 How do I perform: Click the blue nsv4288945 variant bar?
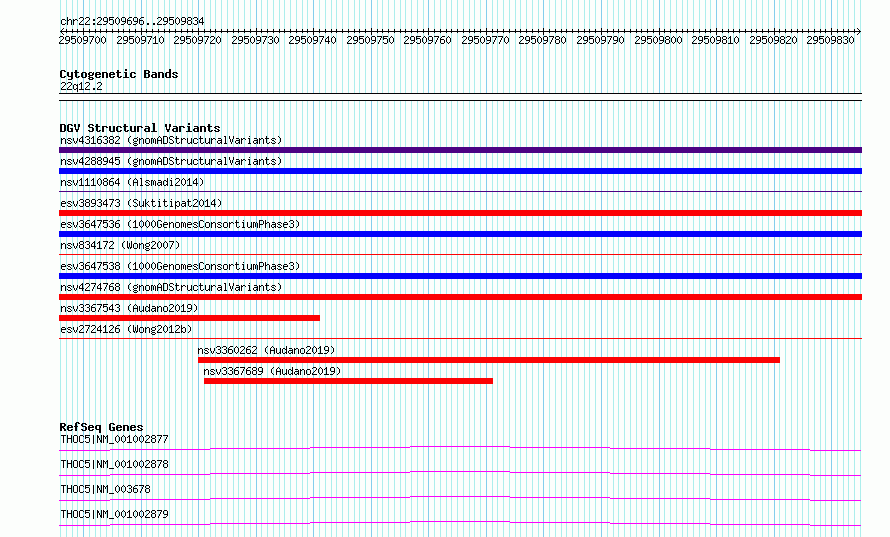[x=460, y=171]
